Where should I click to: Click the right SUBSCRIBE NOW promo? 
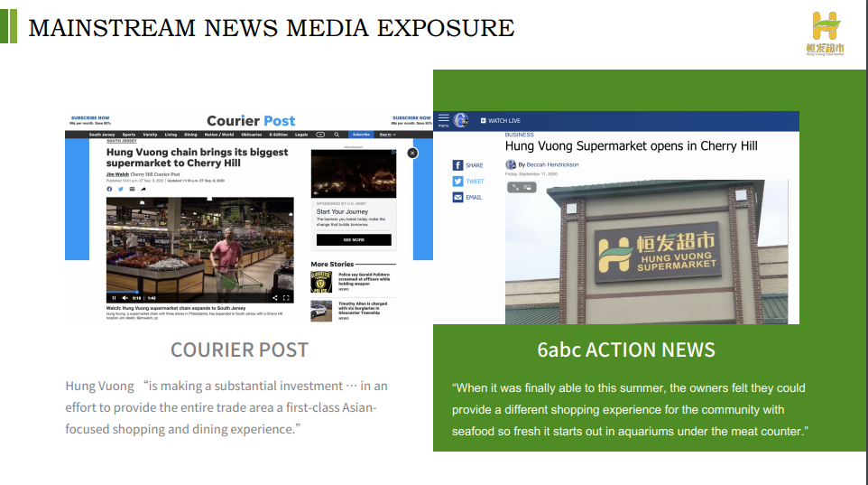411,120
